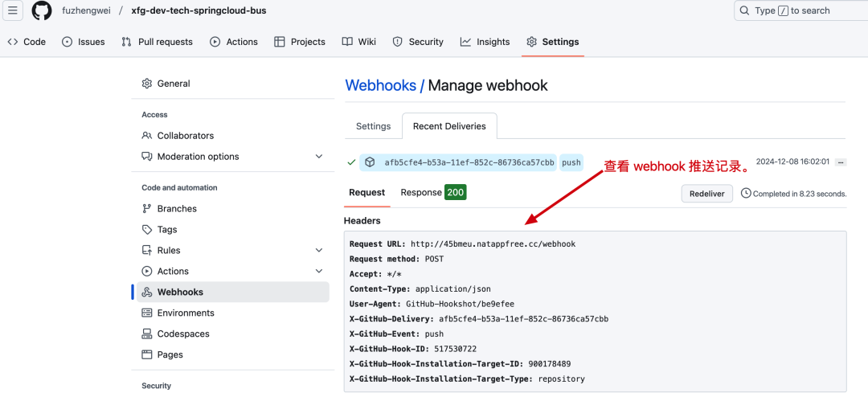Click the Wiki book icon

[x=347, y=42]
